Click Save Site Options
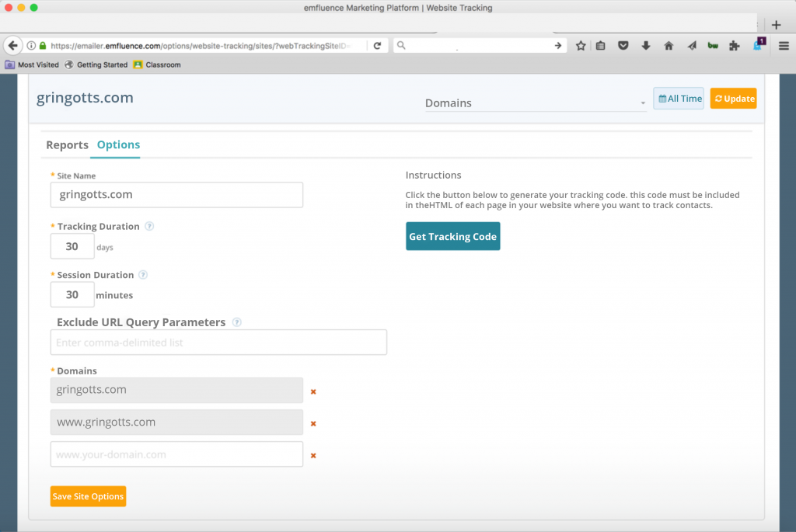The image size is (796, 532). [88, 495]
